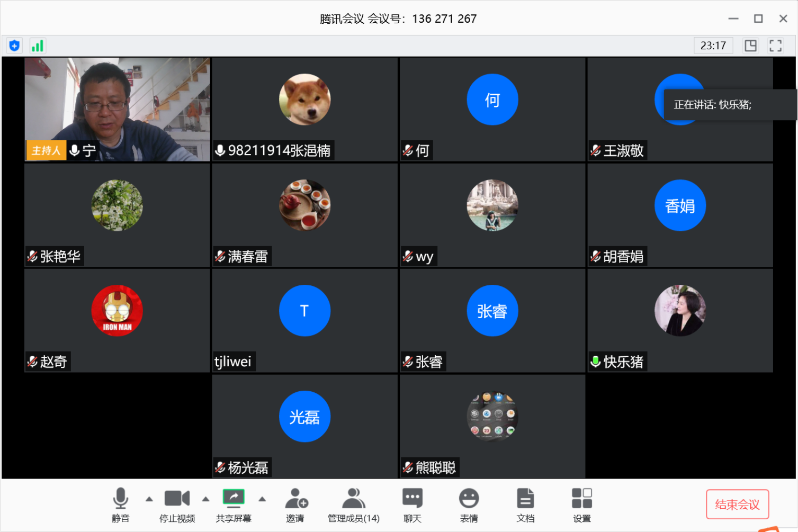Screen dimensions: 798x532
Task: Open the 邀请 invite participants icon
Action: pos(295,504)
